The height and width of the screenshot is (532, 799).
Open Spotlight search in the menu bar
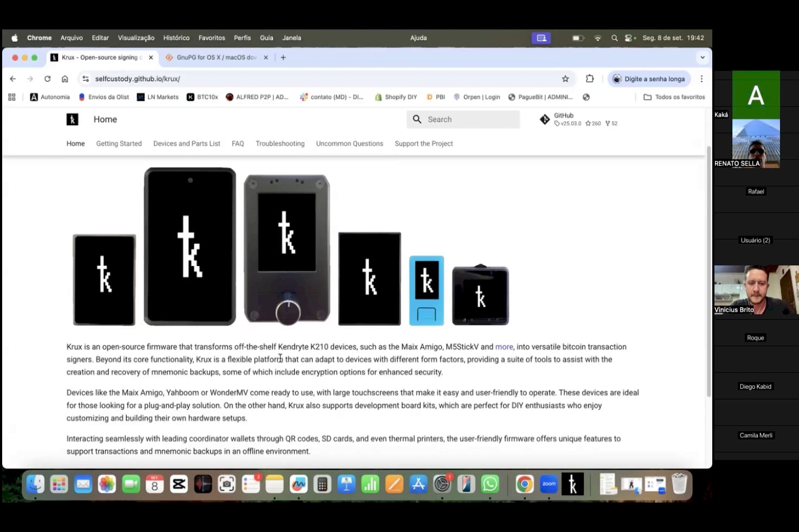click(614, 38)
